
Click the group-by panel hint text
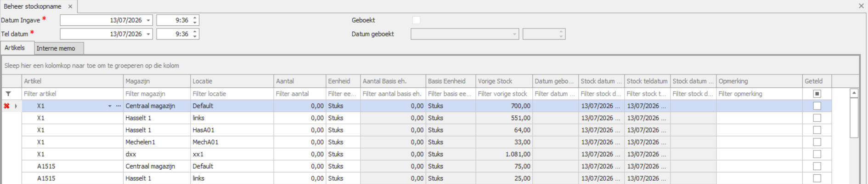[92, 66]
